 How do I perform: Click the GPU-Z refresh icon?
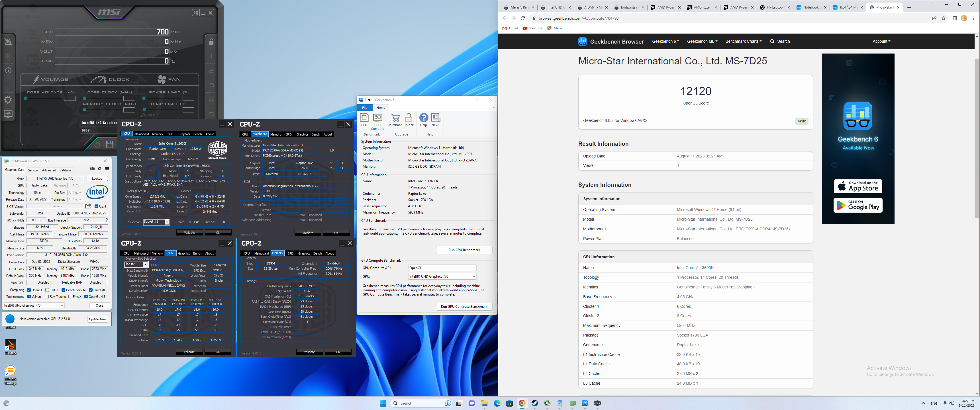coord(100,169)
